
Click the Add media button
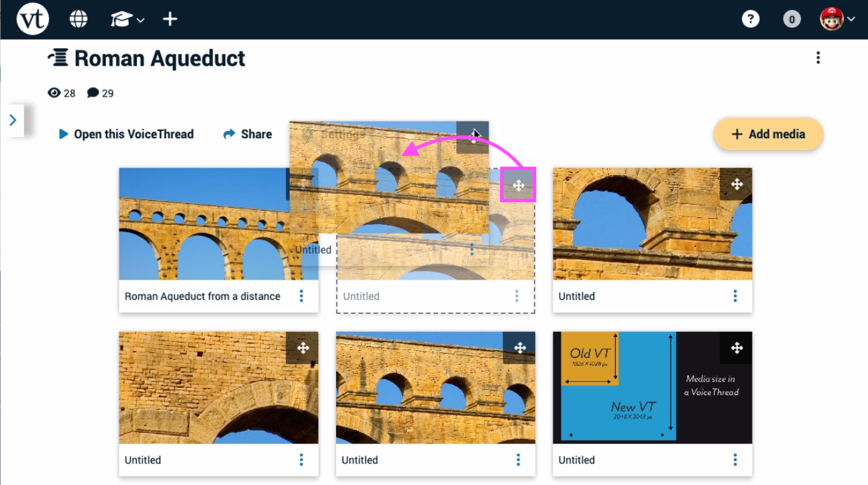tap(769, 134)
